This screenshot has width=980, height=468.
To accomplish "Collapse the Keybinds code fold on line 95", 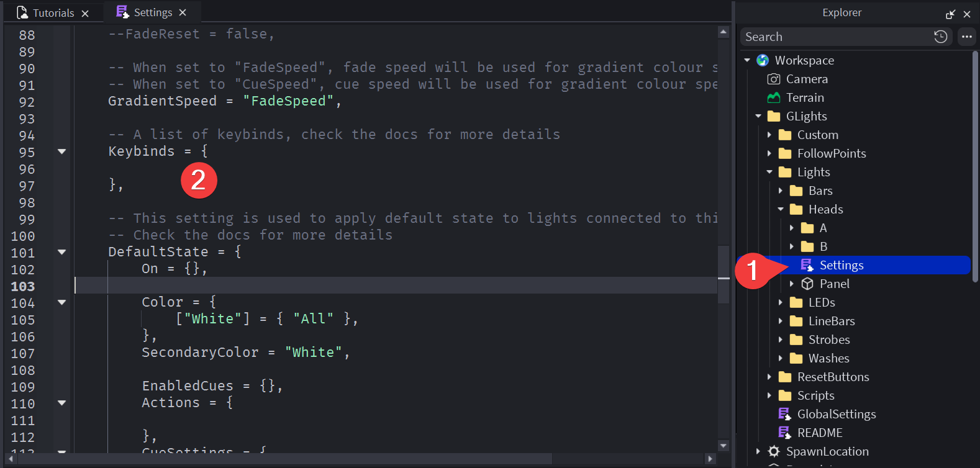I will pos(61,151).
